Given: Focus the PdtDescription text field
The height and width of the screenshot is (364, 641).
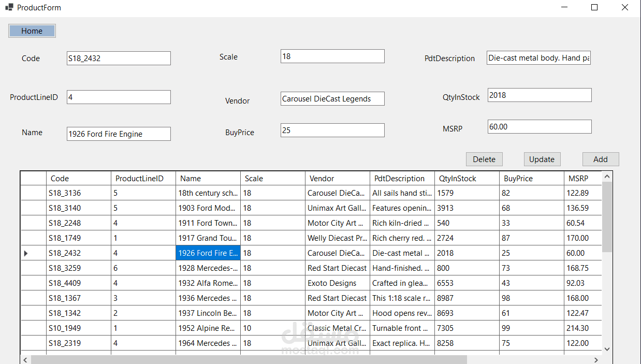Looking at the screenshot, I should [x=538, y=58].
